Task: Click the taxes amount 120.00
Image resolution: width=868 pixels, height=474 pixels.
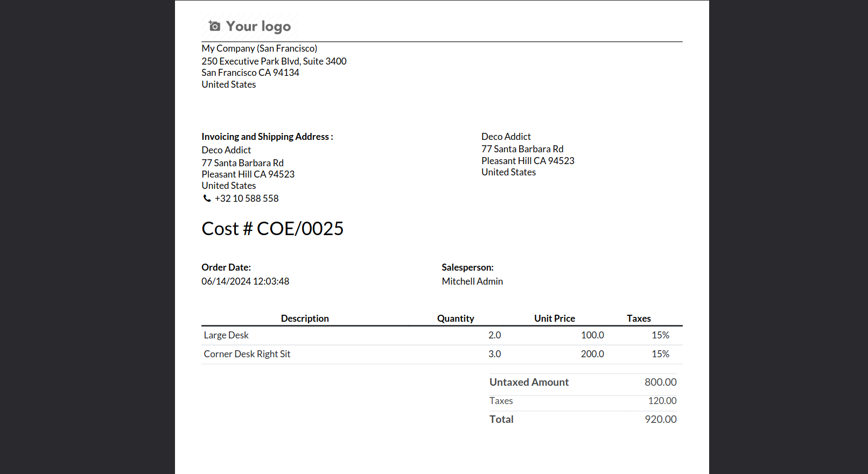Action: point(662,401)
